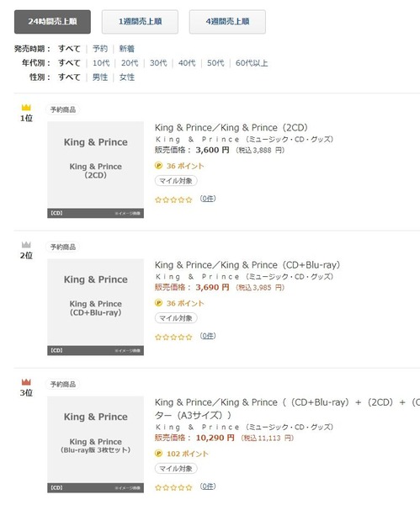420x505 pixels.
Task: Filter ranking by 女性
Action: tap(126, 77)
